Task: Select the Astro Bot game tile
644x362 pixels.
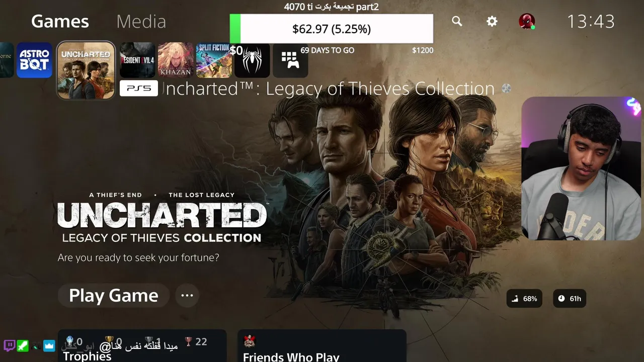Action: pos(34,60)
